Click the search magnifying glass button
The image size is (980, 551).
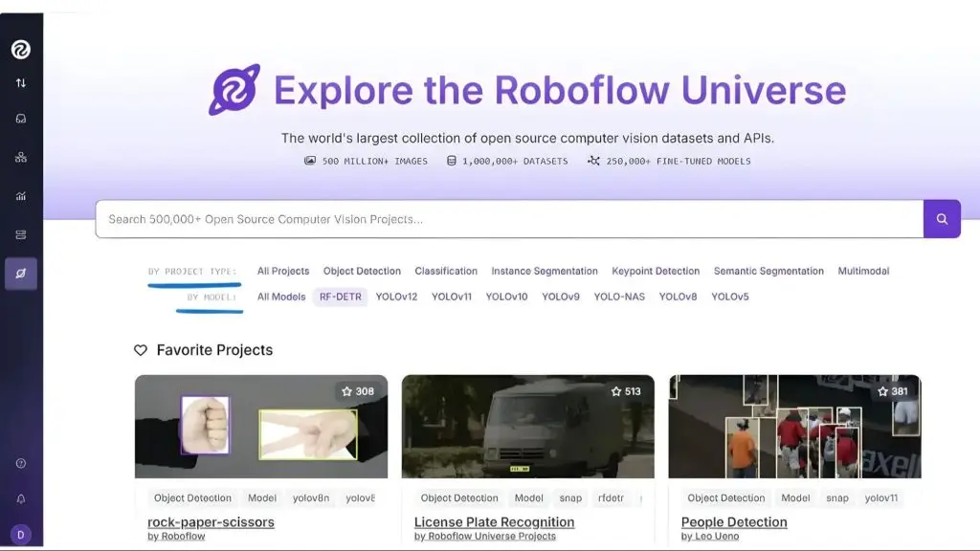[x=941, y=219]
